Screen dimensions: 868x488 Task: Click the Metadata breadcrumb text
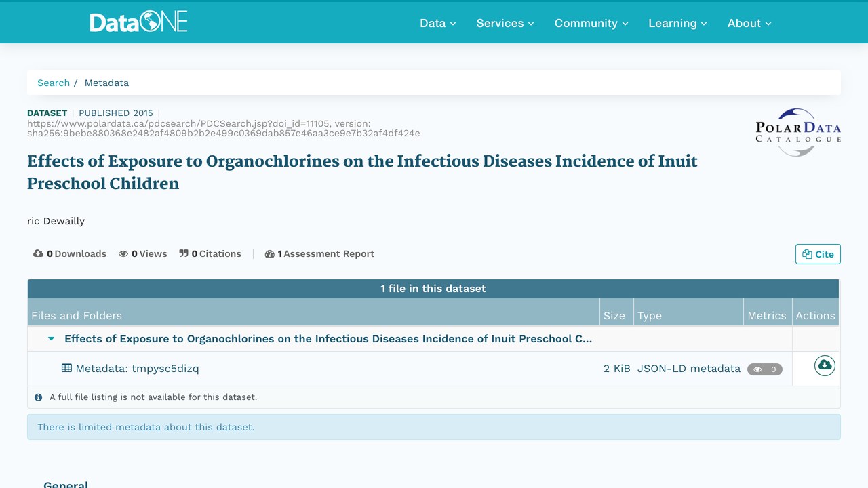pyautogui.click(x=106, y=83)
